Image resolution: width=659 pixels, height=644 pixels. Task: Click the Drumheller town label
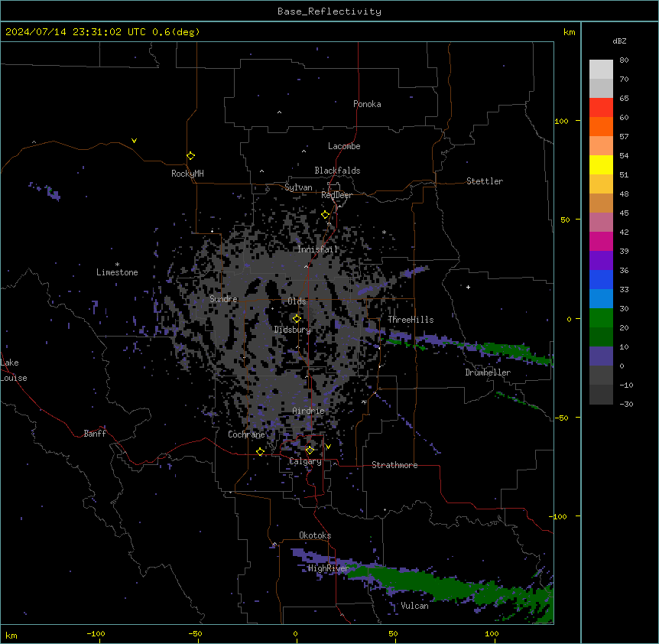pos(488,372)
